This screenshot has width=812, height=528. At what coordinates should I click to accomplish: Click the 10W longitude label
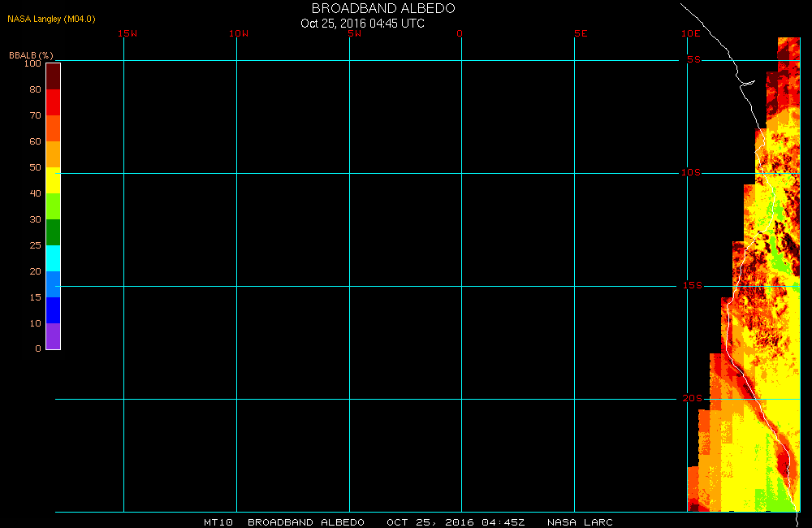239,33
